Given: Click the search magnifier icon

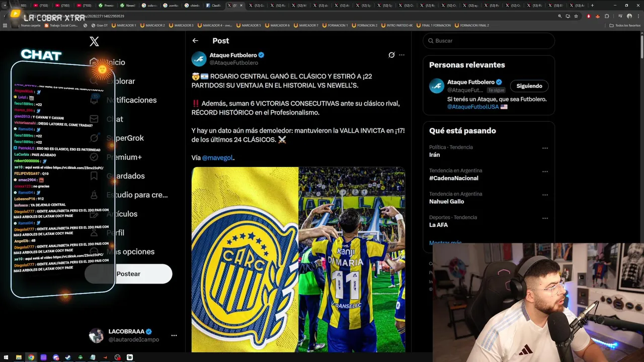Looking at the screenshot, I should (x=431, y=41).
